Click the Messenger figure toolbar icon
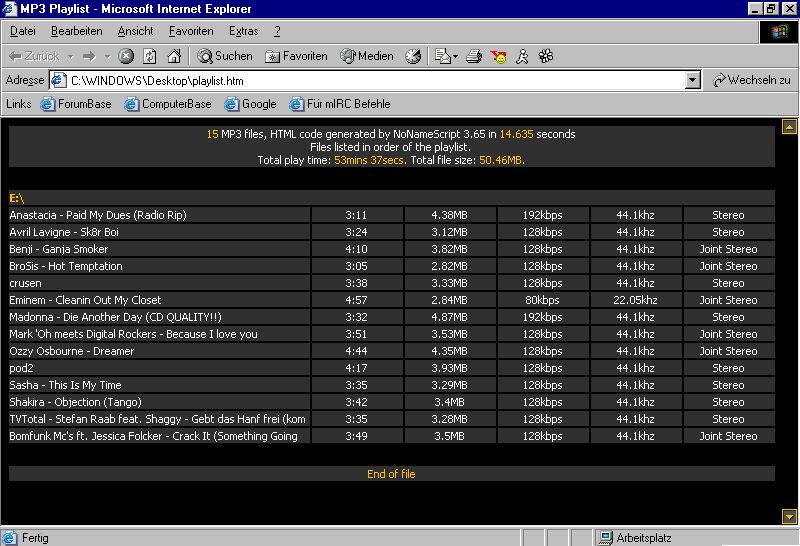 (x=522, y=56)
